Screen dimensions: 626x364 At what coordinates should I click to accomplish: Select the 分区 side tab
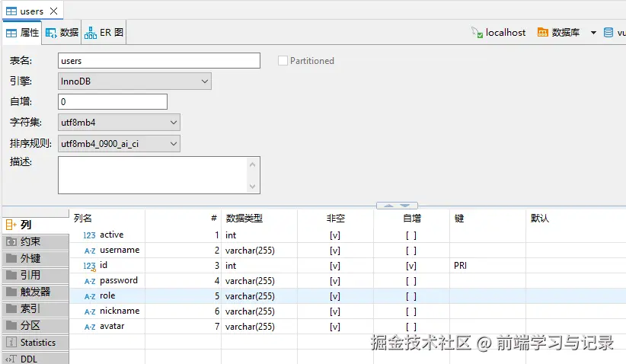click(36, 325)
